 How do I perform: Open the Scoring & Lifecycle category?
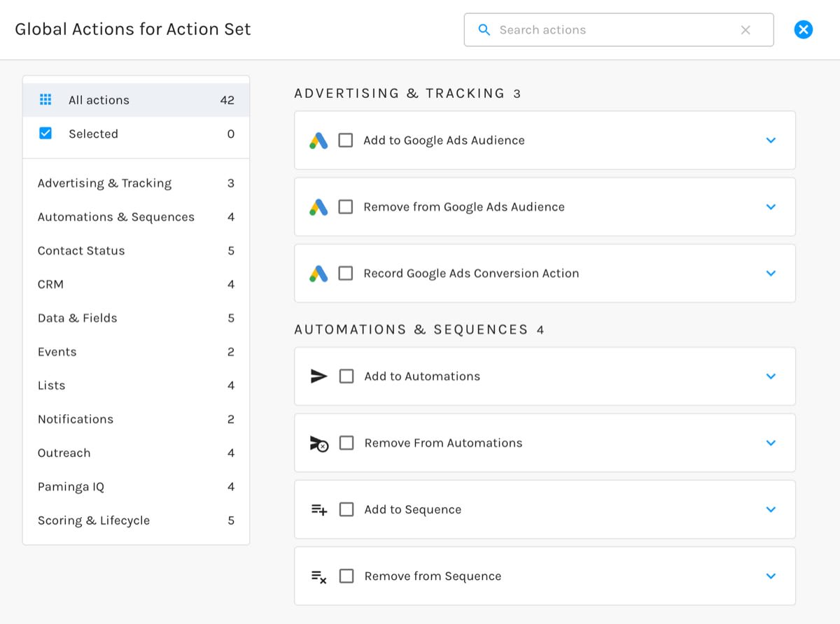[136, 520]
